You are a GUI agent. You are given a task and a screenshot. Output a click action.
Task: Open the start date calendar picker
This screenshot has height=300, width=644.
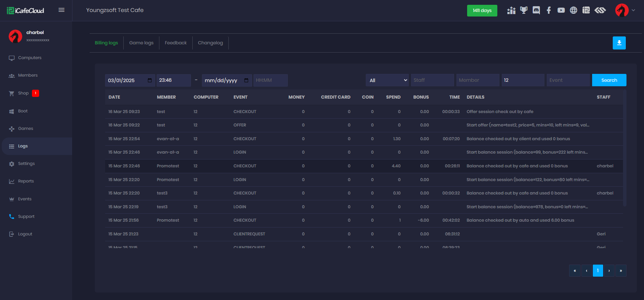click(x=150, y=80)
